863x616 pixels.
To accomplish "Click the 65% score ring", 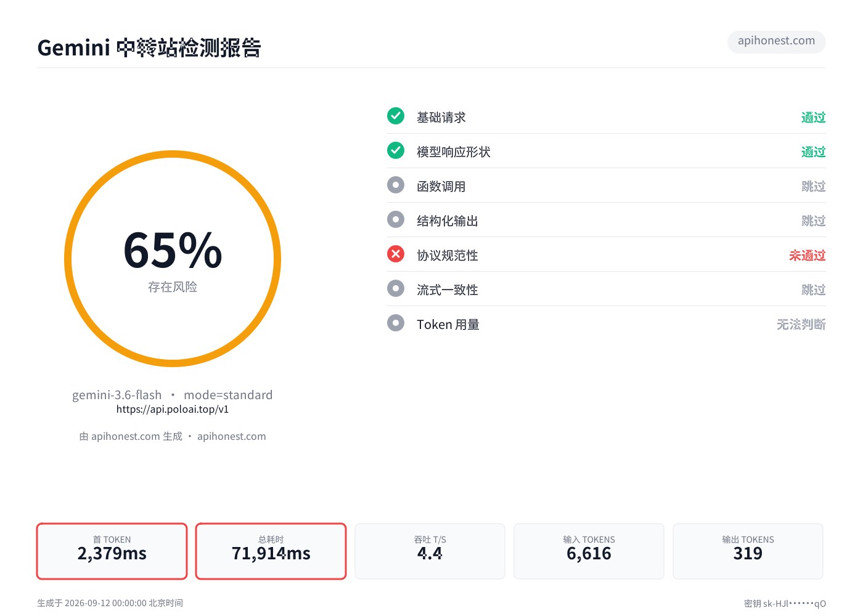I will pos(173,259).
